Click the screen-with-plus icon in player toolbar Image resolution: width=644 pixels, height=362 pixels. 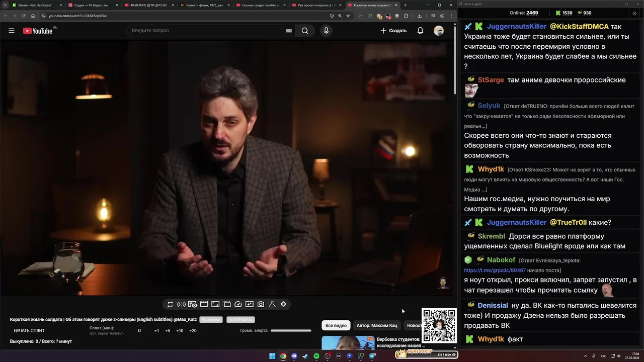coord(250,304)
